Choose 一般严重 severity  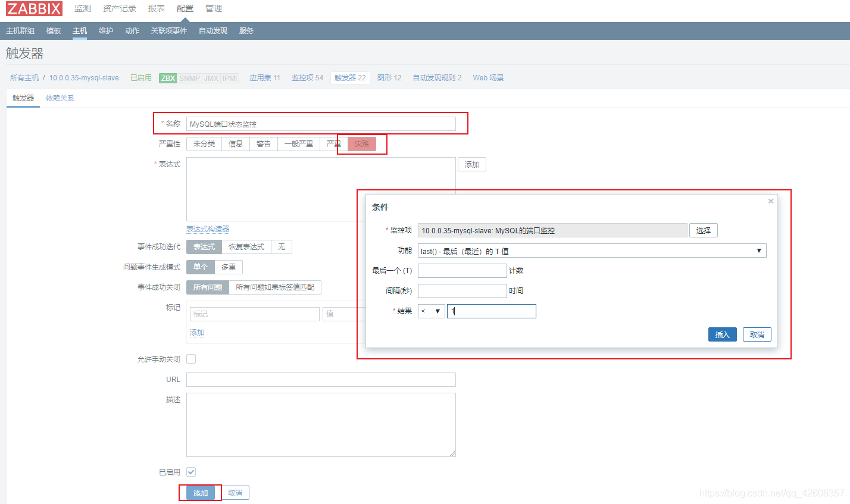[299, 144]
